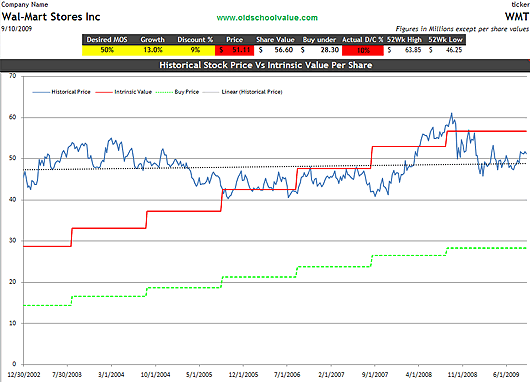Select the 70 y-axis label
Image resolution: width=530 pixels, height=382 pixels.
click(x=13, y=76)
